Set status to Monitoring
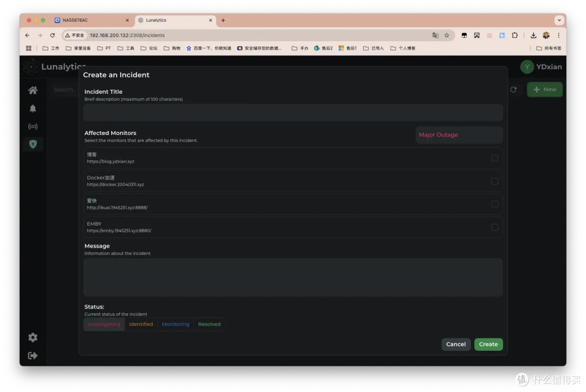 coord(175,324)
